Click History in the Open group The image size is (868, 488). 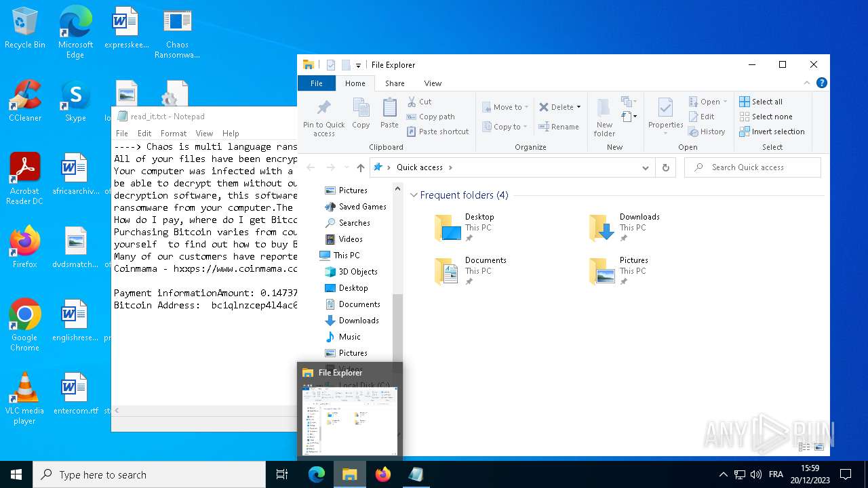[x=707, y=131]
